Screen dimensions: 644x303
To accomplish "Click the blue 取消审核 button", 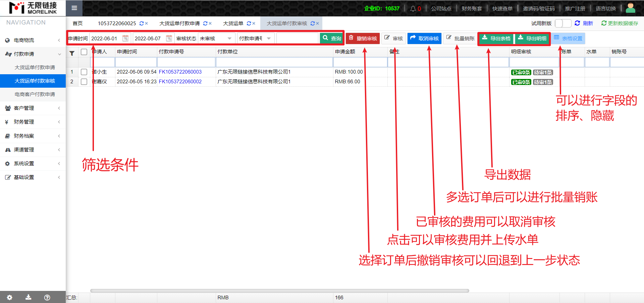I will click(x=424, y=38).
